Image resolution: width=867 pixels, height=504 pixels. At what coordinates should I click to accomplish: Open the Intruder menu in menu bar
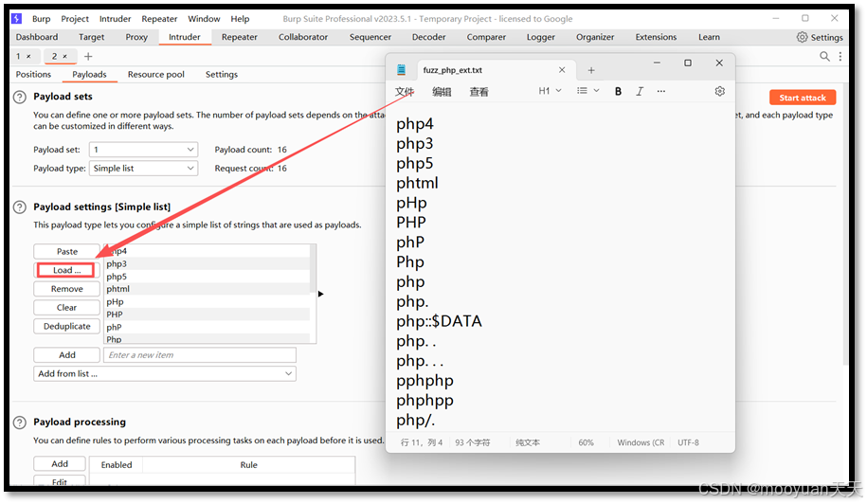pyautogui.click(x=115, y=19)
